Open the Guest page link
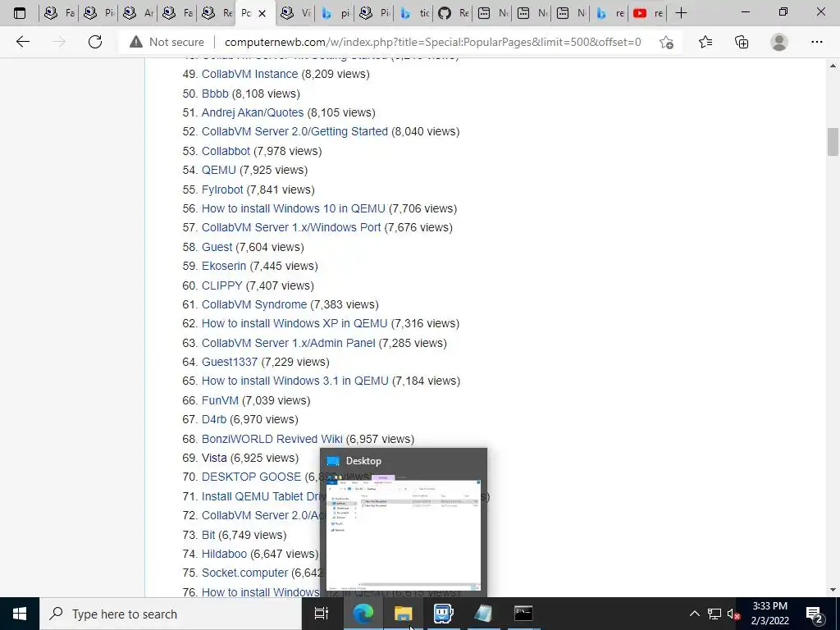The image size is (840, 630). coord(217,247)
